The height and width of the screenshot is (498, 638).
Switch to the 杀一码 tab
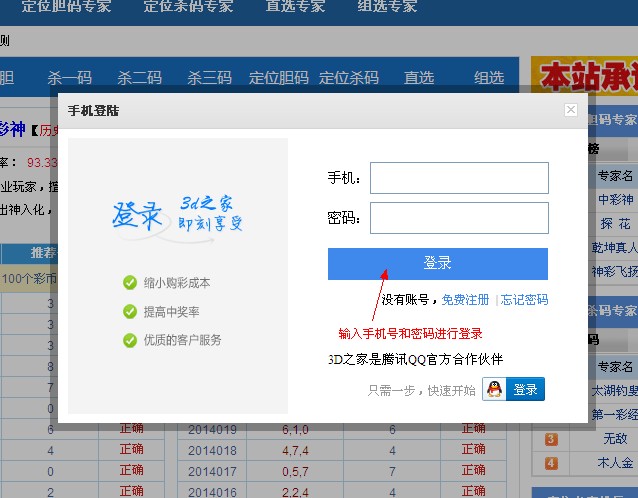69,78
